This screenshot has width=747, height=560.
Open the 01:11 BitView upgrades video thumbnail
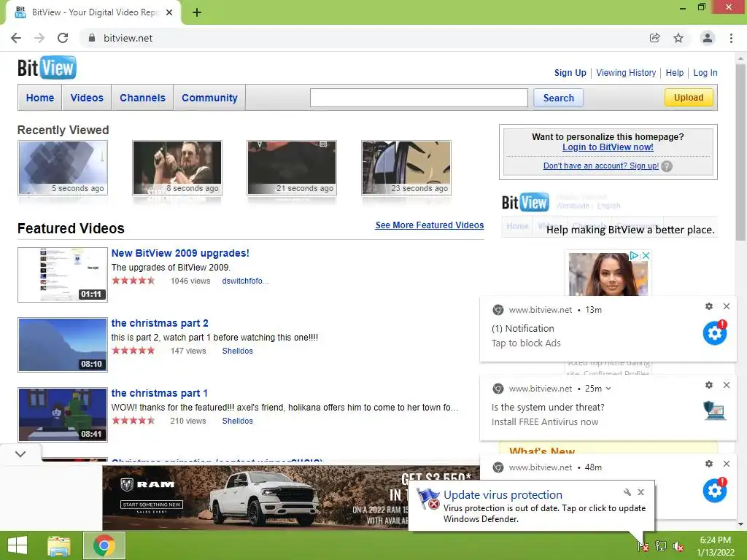(x=63, y=275)
